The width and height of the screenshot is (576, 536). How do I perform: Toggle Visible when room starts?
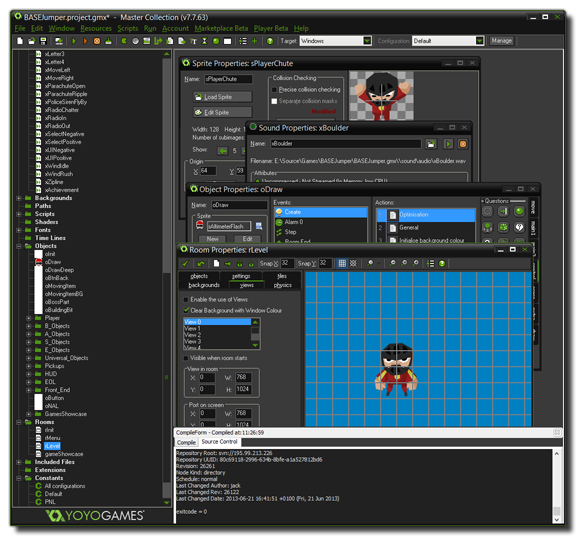[186, 358]
